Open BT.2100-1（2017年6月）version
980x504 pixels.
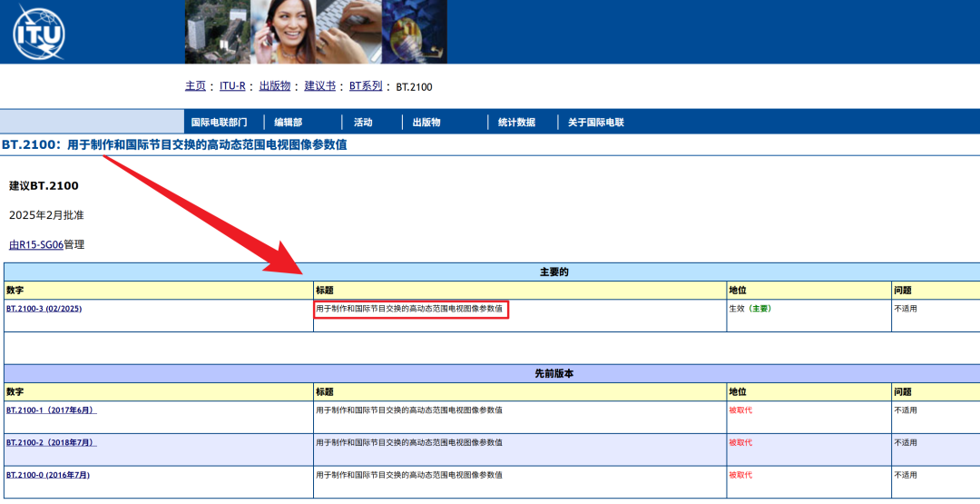click(x=51, y=410)
